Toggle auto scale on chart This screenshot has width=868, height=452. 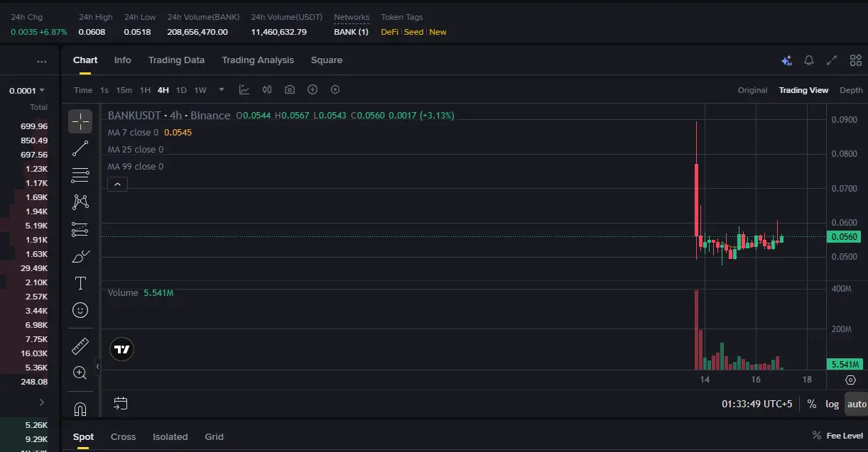(857, 404)
